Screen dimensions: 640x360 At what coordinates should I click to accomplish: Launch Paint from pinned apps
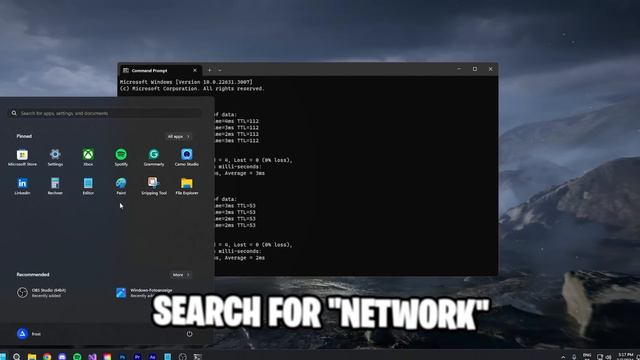click(x=121, y=186)
